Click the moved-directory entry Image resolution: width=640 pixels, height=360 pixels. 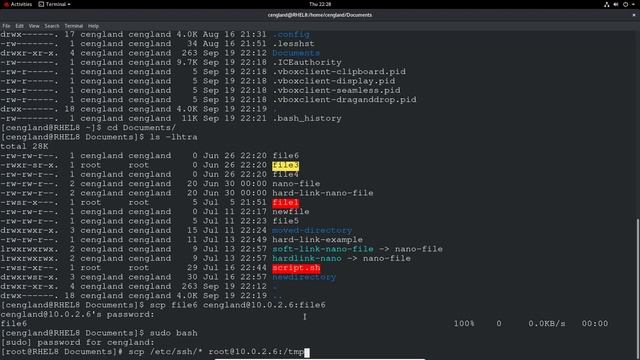click(x=312, y=231)
